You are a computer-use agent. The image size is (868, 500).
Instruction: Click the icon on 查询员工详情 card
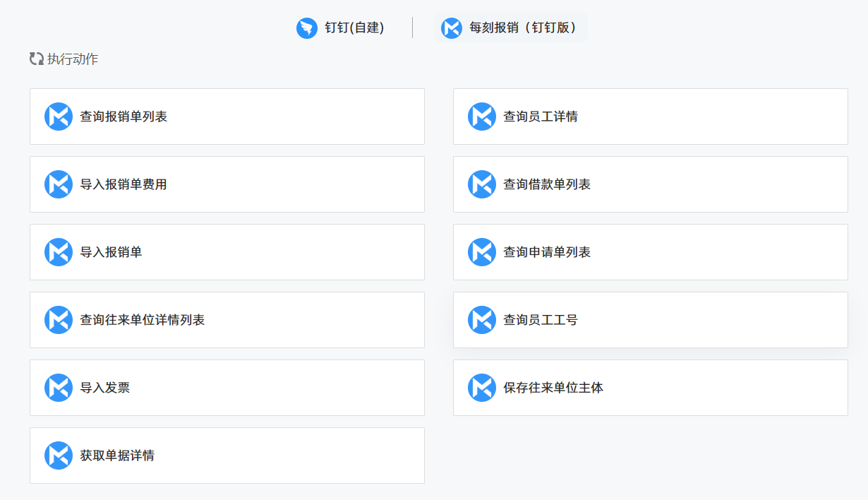pos(482,117)
